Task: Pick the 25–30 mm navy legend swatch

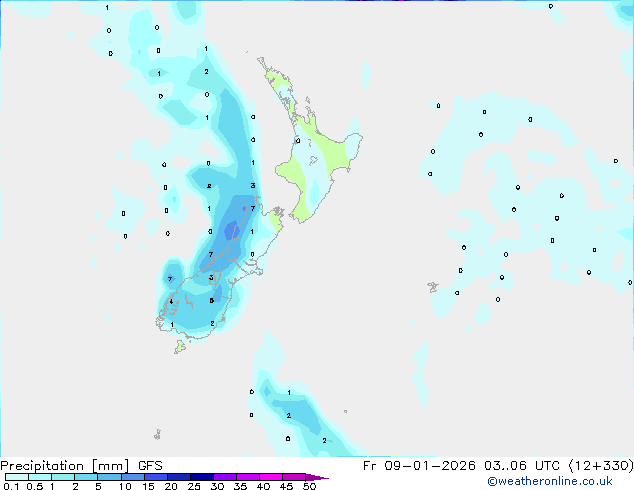Action: point(202,477)
